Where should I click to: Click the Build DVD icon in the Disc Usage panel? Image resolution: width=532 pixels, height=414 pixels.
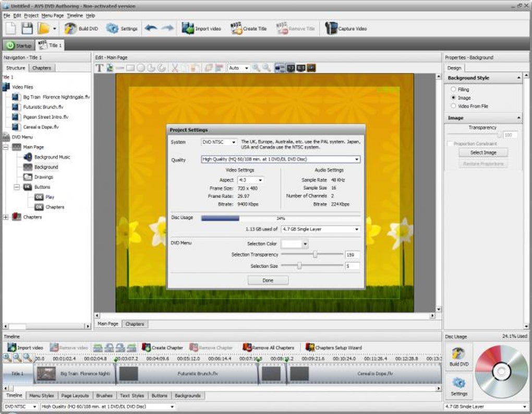click(x=458, y=357)
